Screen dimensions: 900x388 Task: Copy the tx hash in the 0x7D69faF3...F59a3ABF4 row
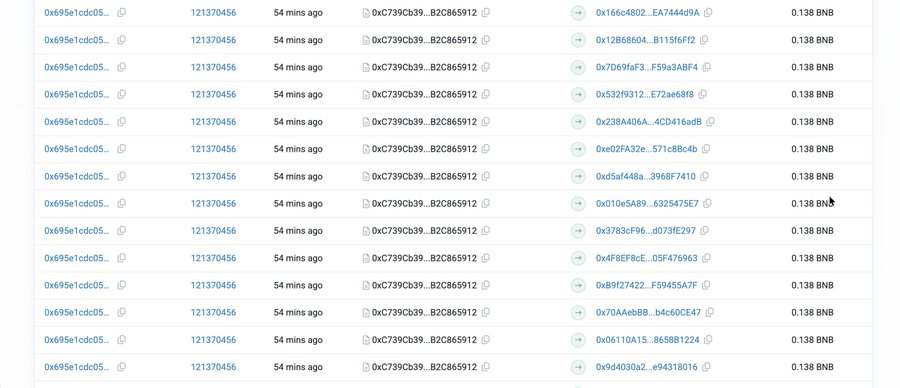point(122,67)
